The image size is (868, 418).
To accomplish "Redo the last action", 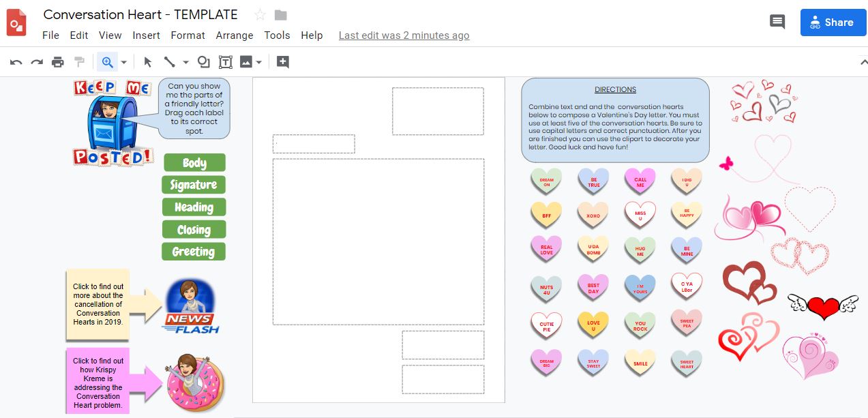I will (36, 61).
